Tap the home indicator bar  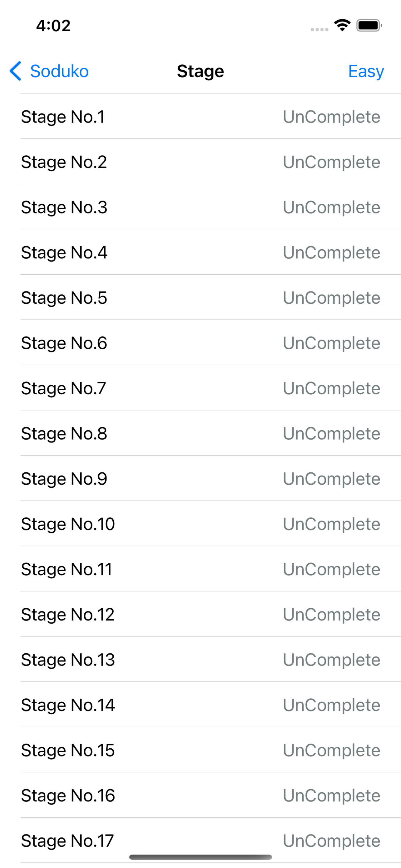click(x=201, y=857)
